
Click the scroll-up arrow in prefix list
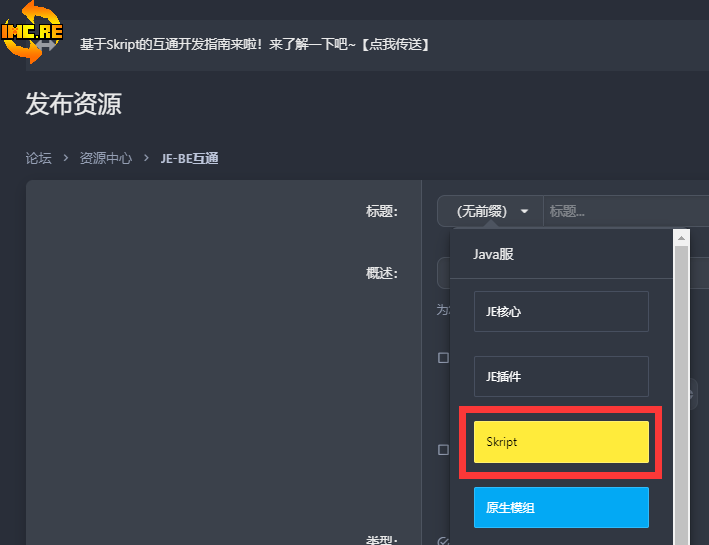(682, 238)
